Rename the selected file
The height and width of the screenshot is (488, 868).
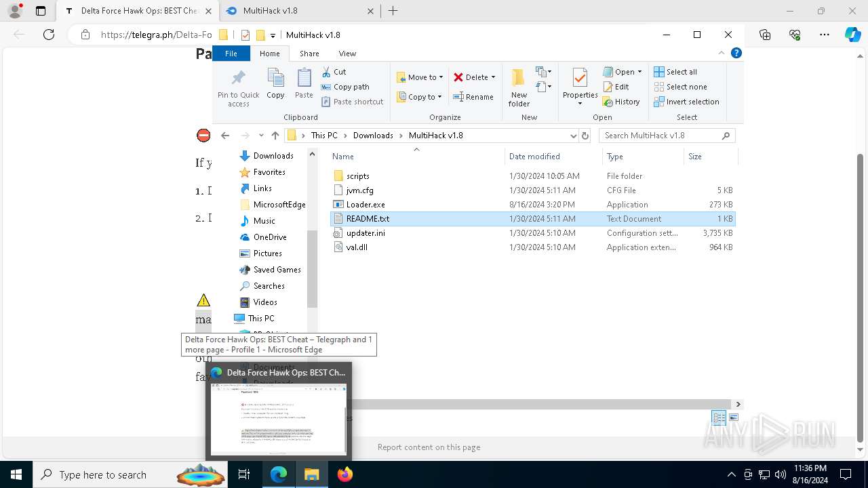coord(473,97)
